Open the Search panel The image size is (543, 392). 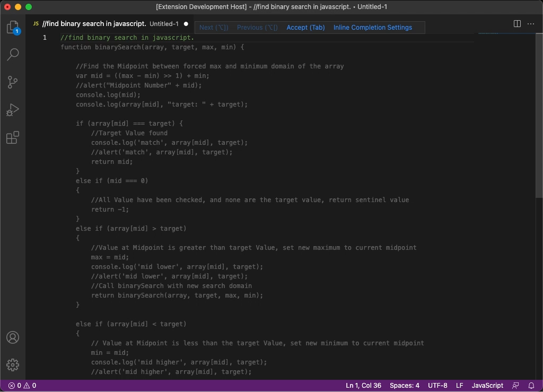(13, 55)
